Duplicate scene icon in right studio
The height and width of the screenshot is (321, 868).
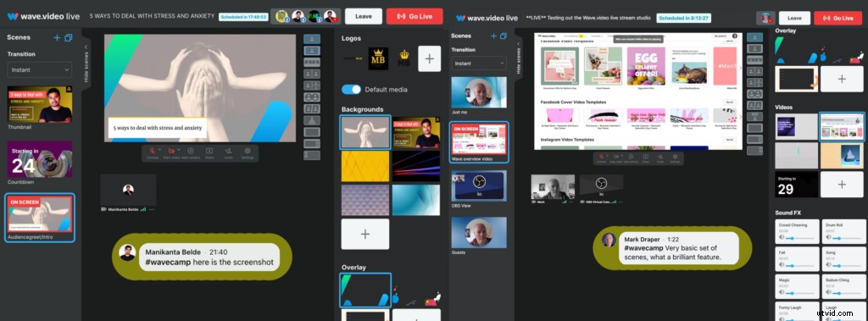click(x=504, y=36)
